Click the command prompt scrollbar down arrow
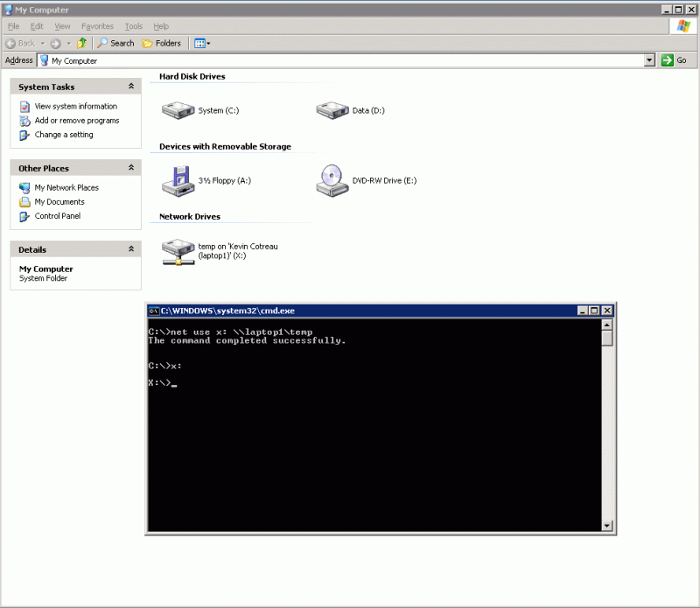The width and height of the screenshot is (700, 608). [x=606, y=525]
